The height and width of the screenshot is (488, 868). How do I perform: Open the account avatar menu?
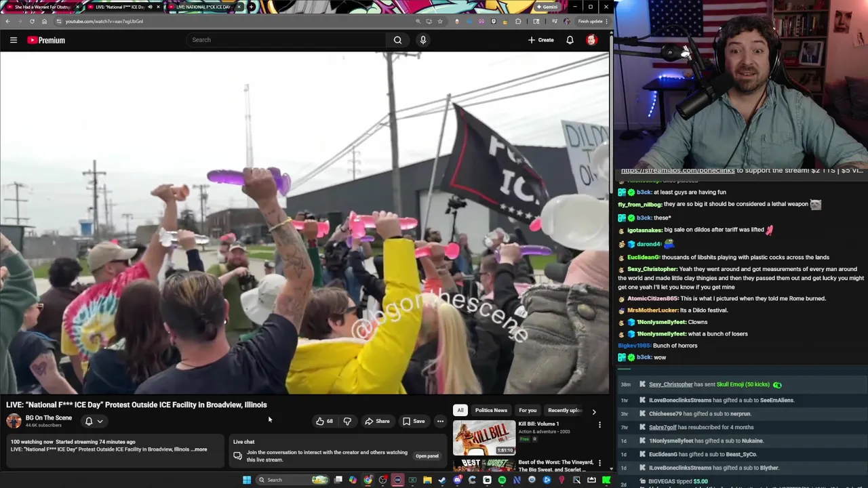(591, 40)
